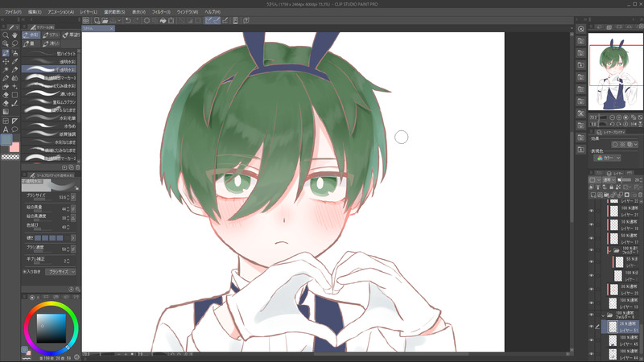The image size is (644, 362).
Task: Open the starting and ending brush size dropdown
Action: (x=60, y=272)
